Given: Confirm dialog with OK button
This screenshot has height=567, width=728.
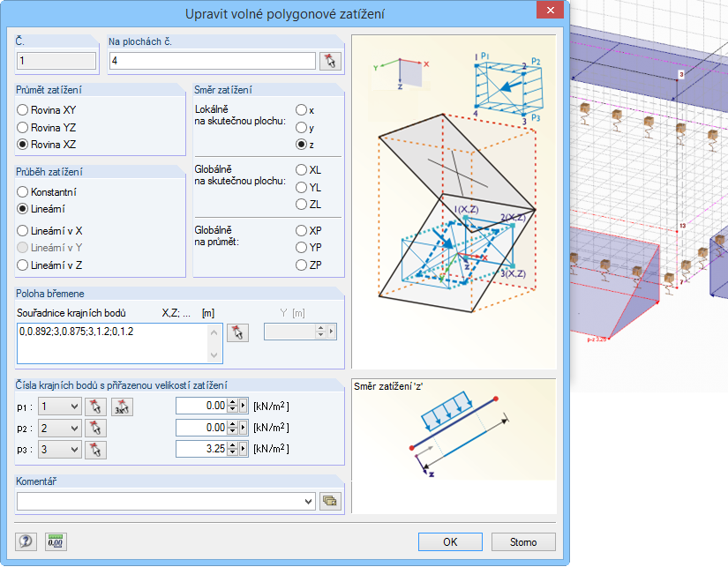Looking at the screenshot, I should click(x=450, y=542).
